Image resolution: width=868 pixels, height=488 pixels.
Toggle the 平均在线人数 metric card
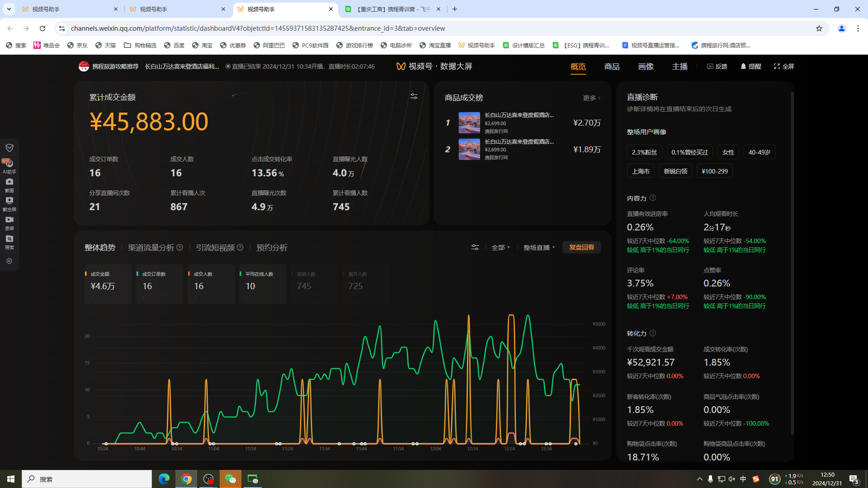tap(262, 284)
